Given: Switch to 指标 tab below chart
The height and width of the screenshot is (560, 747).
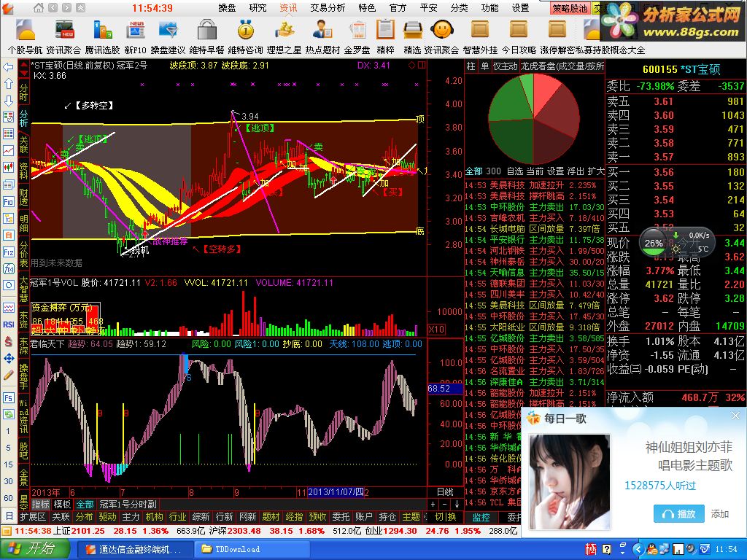Looking at the screenshot, I should click(41, 504).
